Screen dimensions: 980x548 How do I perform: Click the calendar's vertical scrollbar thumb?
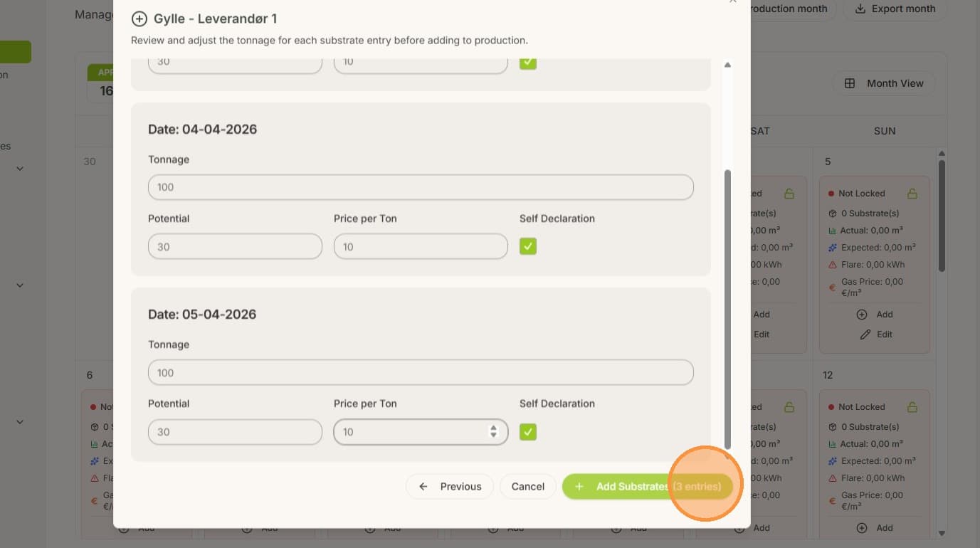tap(942, 215)
